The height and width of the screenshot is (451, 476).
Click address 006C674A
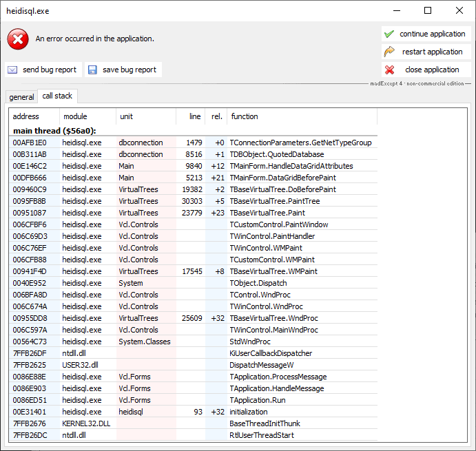coord(30,306)
